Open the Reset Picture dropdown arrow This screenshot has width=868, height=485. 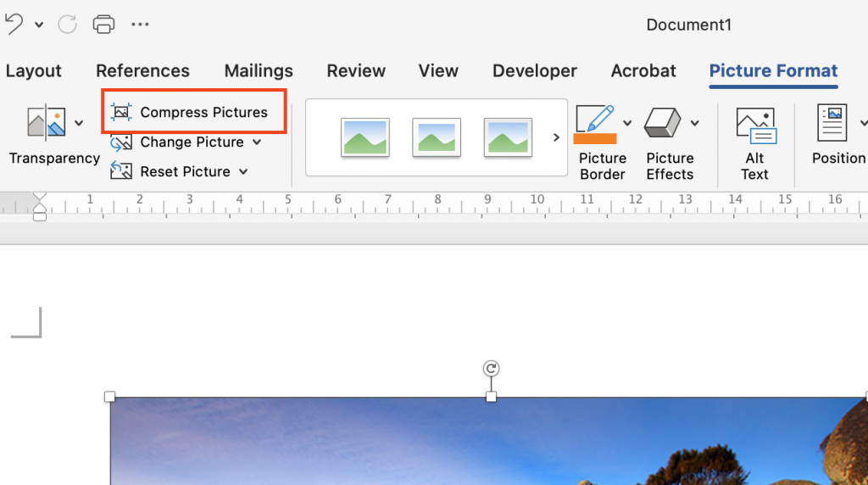click(x=243, y=172)
